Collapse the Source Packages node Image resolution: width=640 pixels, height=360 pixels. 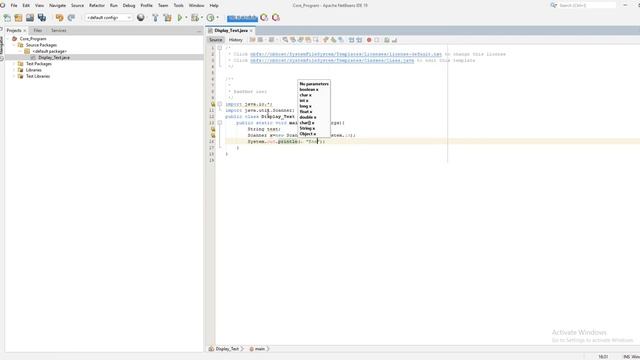[14, 45]
